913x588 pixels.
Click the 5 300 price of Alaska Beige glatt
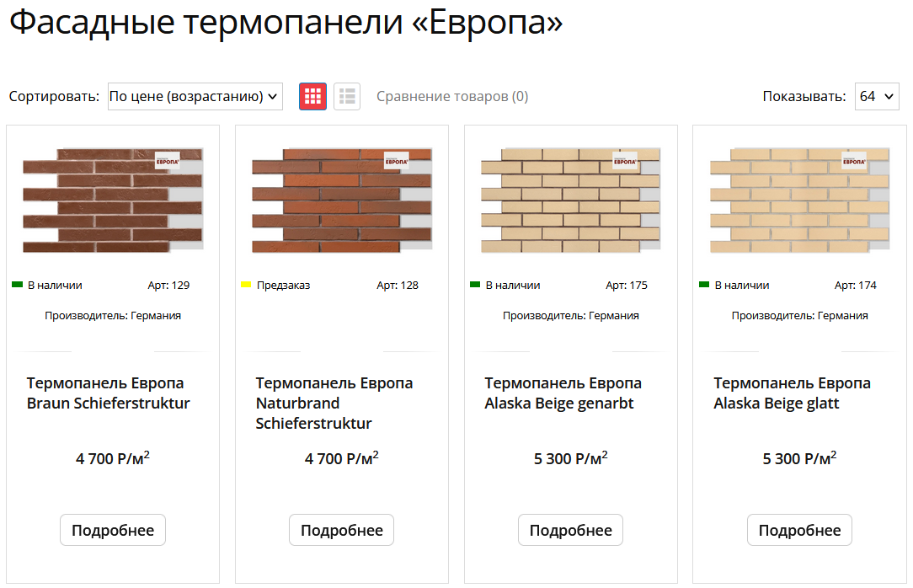[799, 457]
